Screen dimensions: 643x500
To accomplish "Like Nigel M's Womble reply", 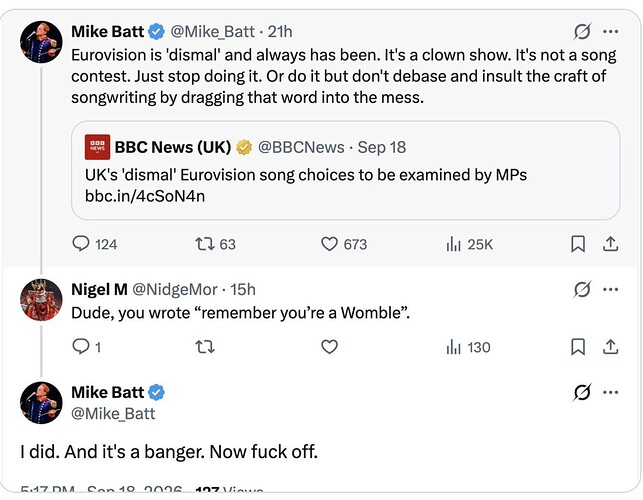I will pyautogui.click(x=329, y=347).
